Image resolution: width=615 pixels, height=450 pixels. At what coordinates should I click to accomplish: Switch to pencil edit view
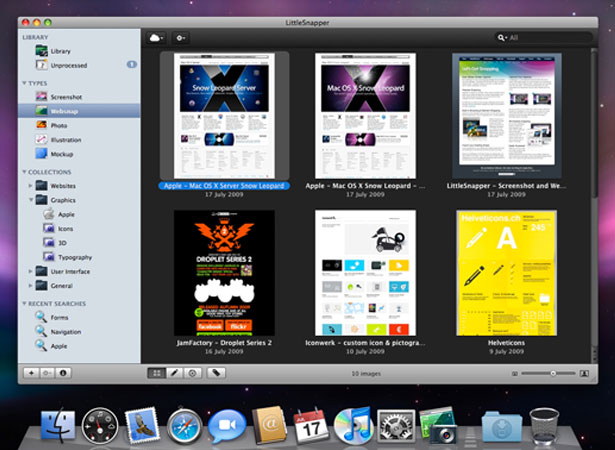click(175, 373)
